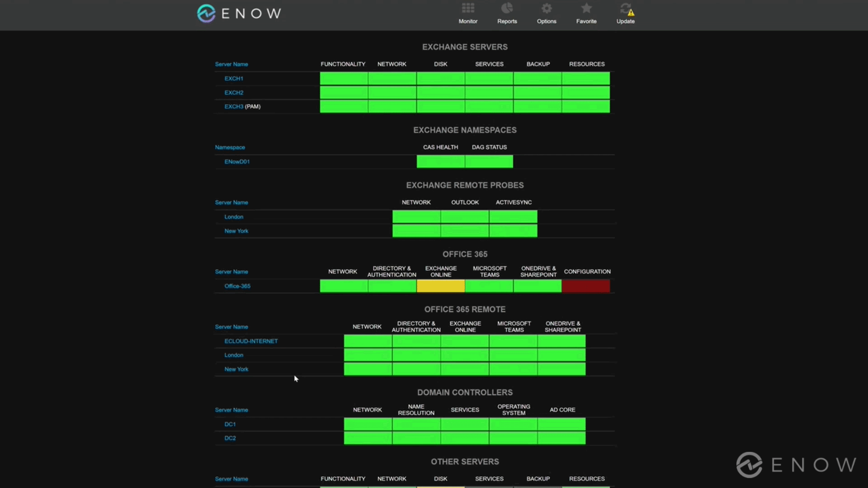868x488 pixels.
Task: Click the ENOW logo
Action: 238,13
